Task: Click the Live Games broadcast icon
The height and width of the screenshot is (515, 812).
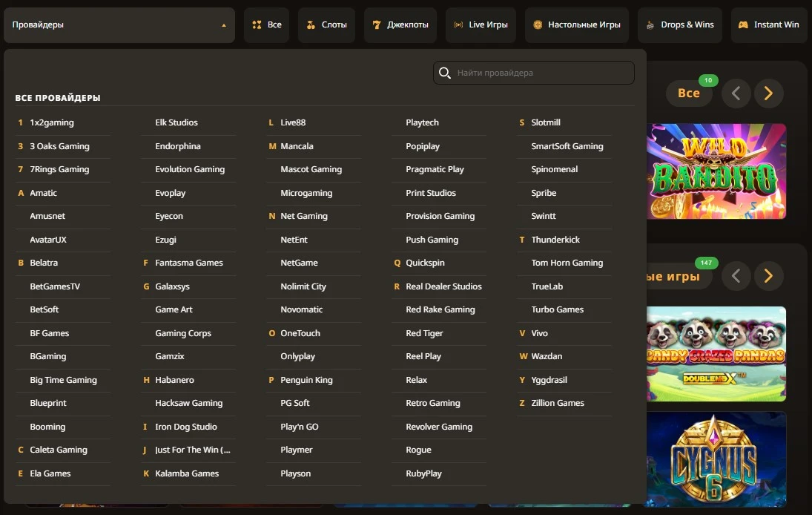Action: [459, 24]
